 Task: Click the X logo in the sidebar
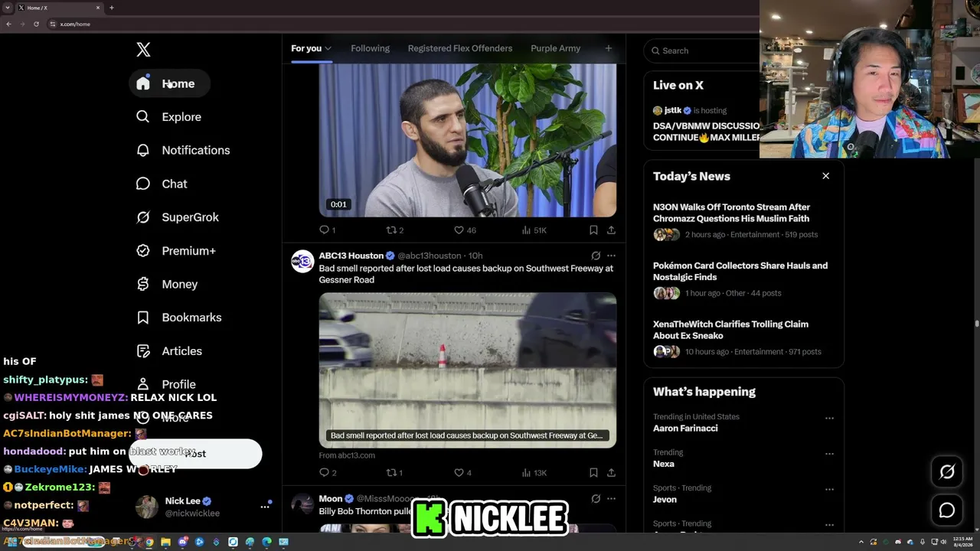pyautogui.click(x=143, y=50)
